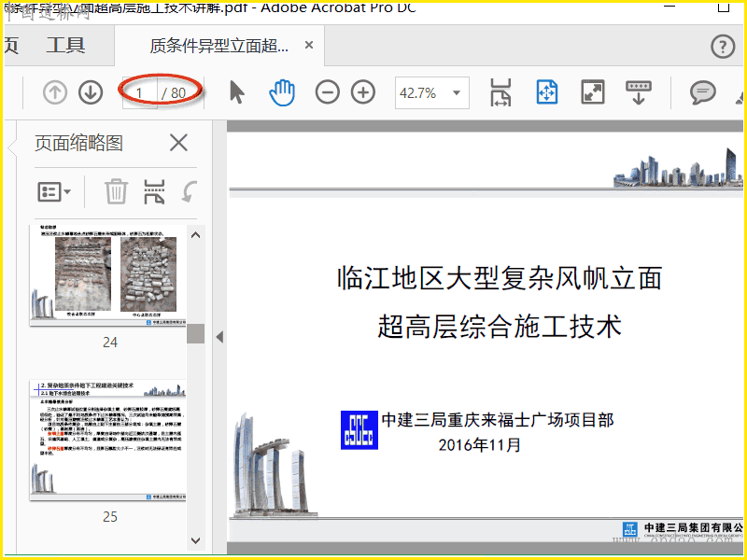The image size is (747, 560).
Task: Click the page number input field
Action: pyautogui.click(x=139, y=92)
